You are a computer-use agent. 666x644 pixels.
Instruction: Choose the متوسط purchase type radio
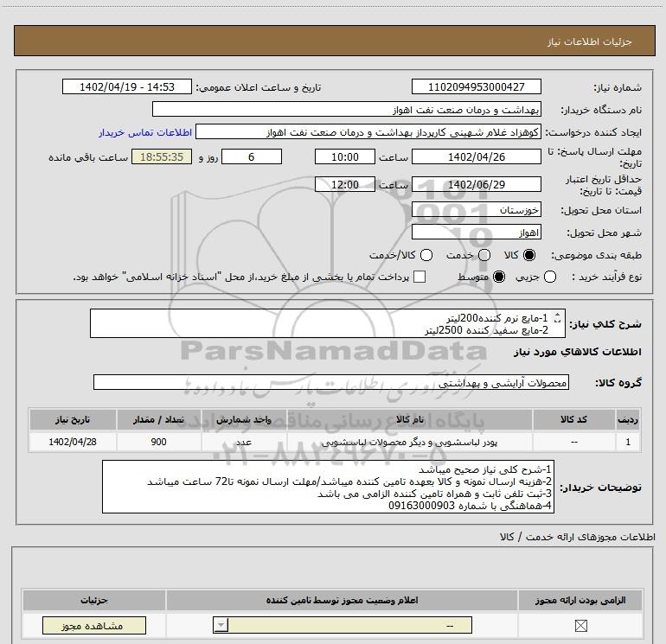(499, 277)
